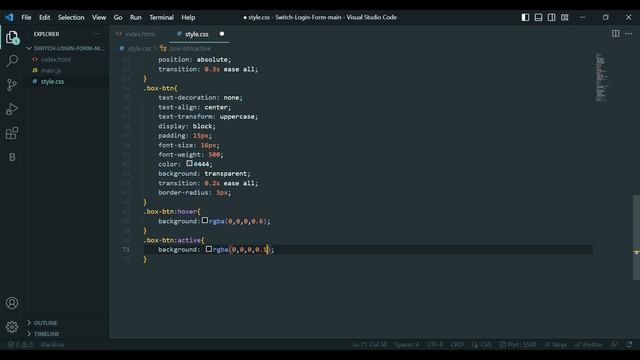Open main.js in the Explorer tree
640x360 pixels.
coord(51,70)
